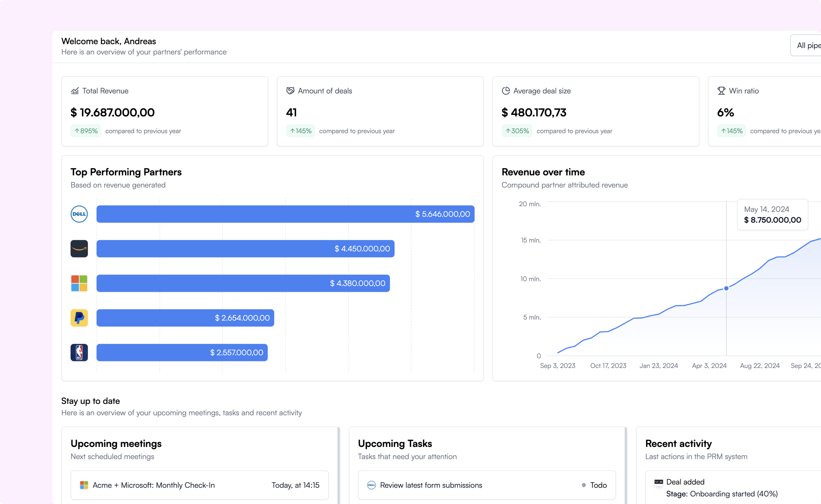Click the highlighted May 14 chart data point
This screenshot has width=821, height=504.
tap(726, 289)
